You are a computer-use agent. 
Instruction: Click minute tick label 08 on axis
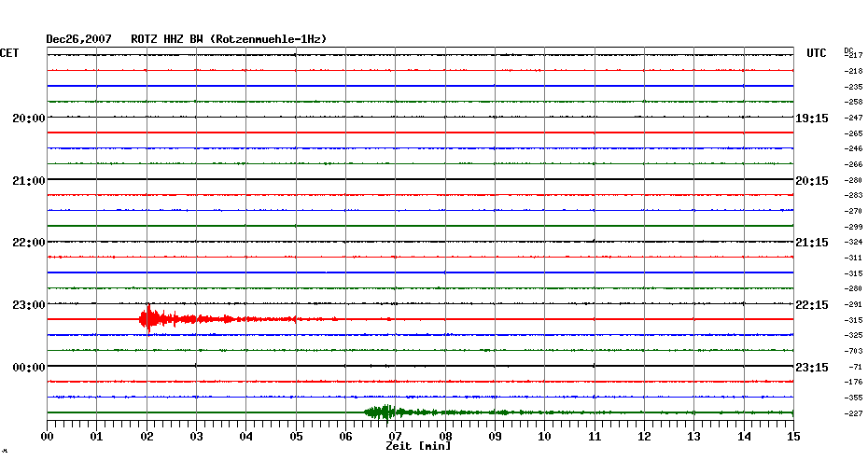coord(445,436)
